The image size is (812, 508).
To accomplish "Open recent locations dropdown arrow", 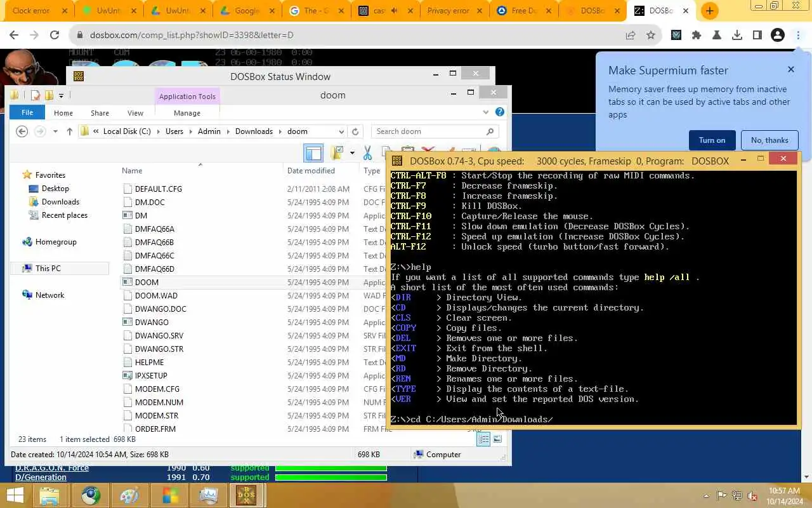I will pos(55,131).
